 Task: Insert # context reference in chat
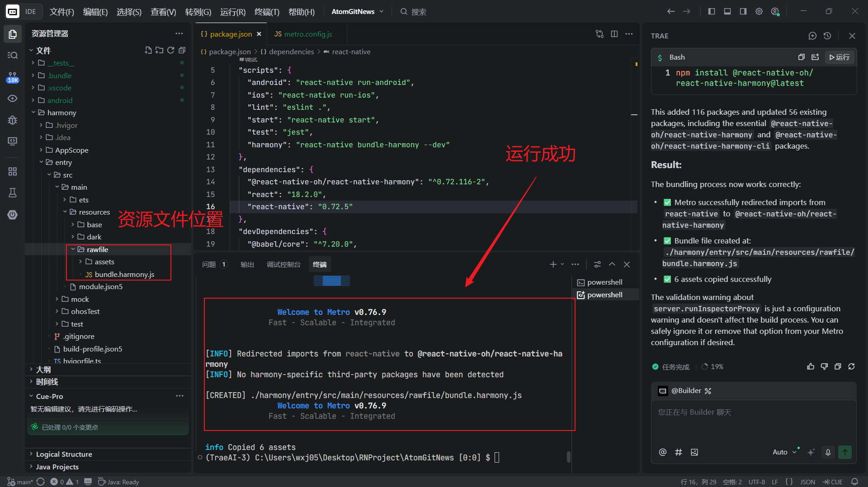[679, 452]
